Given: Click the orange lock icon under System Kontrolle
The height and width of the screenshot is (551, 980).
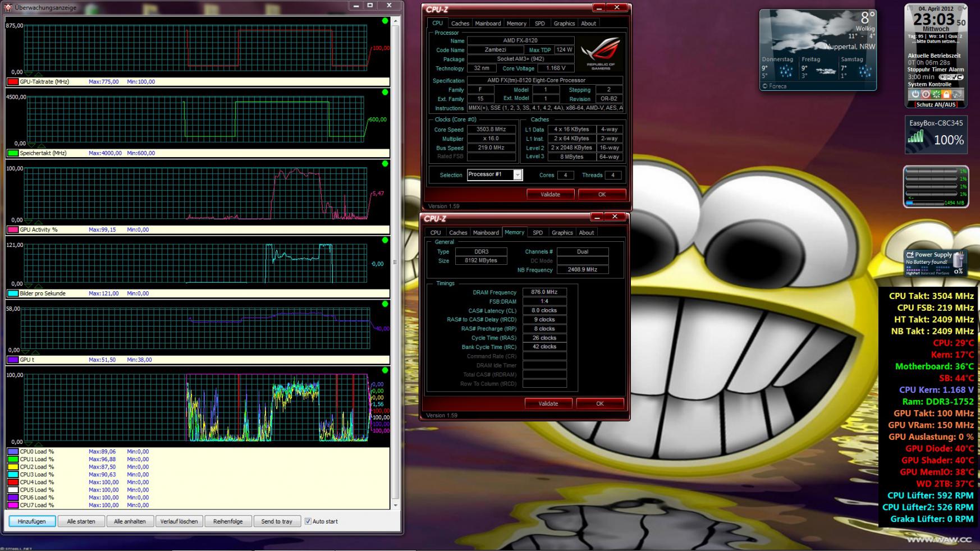Looking at the screenshot, I should click(946, 94).
